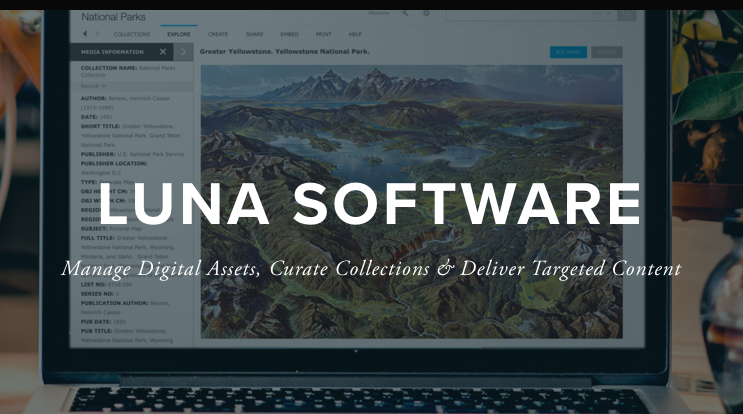Click the 'PUBLISHER:' metadata field
Image resolution: width=743 pixels, height=414 pixels.
click(132, 154)
